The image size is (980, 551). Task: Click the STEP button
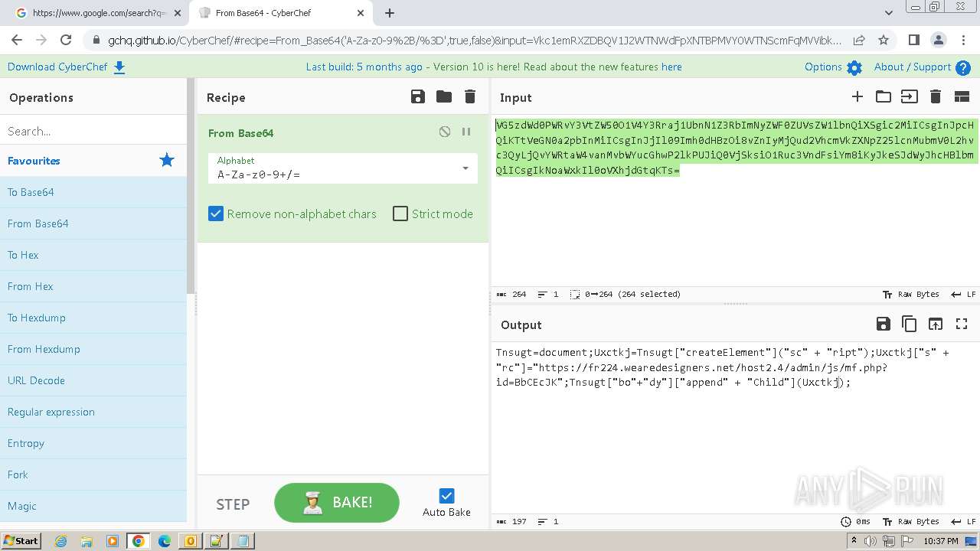tap(233, 504)
